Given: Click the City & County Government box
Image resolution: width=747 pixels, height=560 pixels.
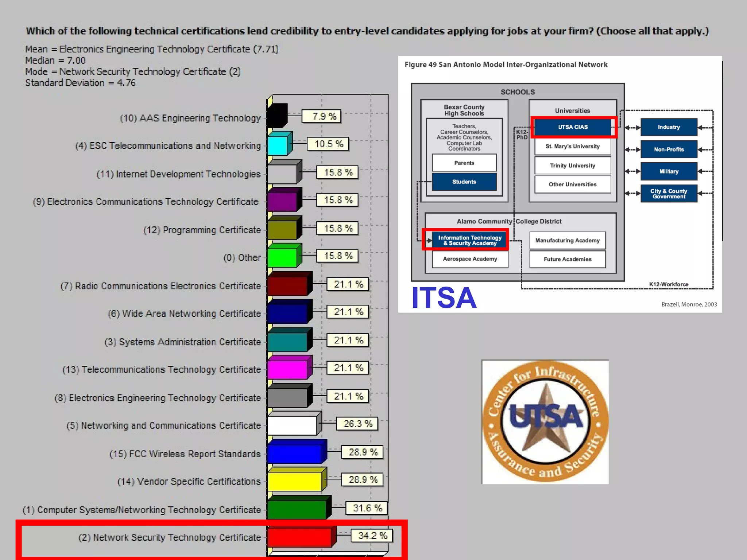Looking at the screenshot, I should pos(669,194).
